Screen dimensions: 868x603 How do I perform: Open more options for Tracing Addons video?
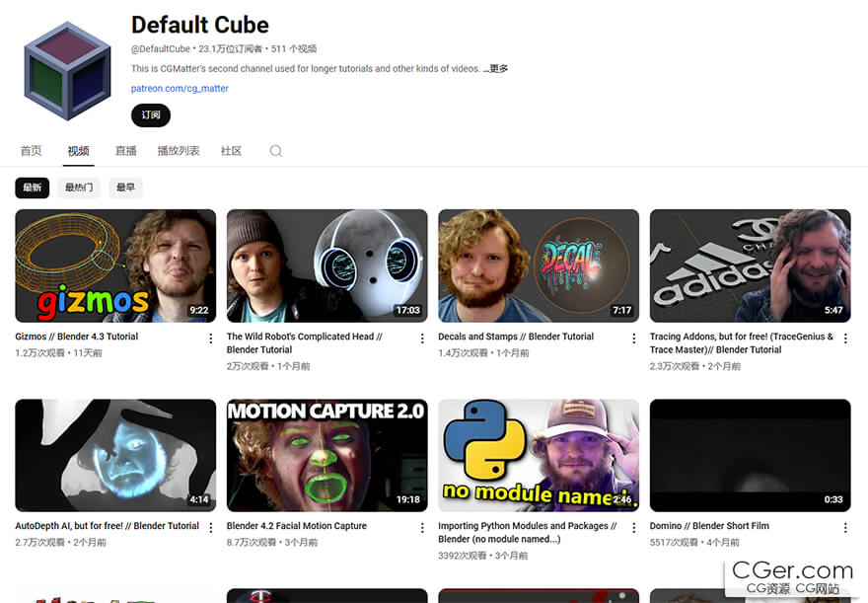[x=845, y=339]
